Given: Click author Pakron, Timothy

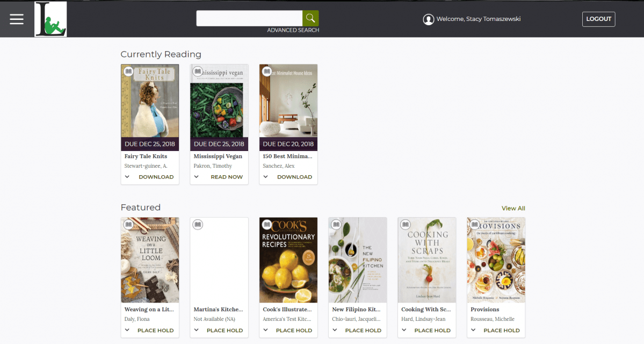Looking at the screenshot, I should (x=213, y=166).
